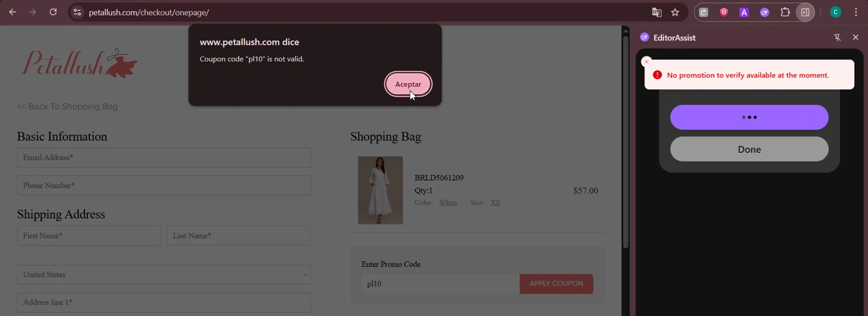This screenshot has width=868, height=316.
Task: Click the Basic Information heading
Action: (x=62, y=137)
